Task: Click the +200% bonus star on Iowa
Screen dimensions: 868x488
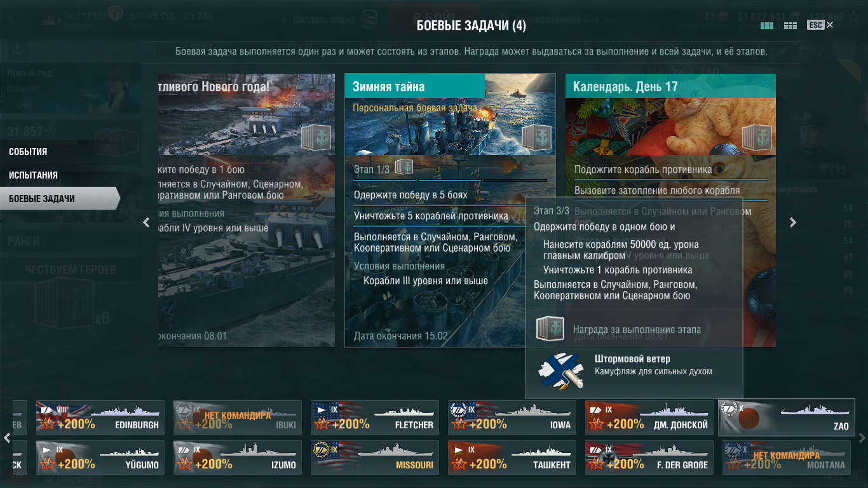Action: click(x=460, y=424)
